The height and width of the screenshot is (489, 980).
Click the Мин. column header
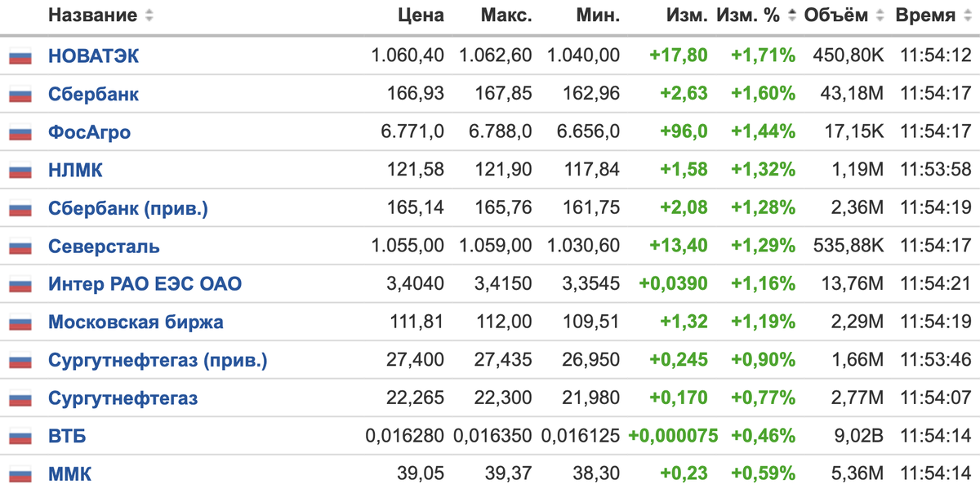(x=597, y=16)
